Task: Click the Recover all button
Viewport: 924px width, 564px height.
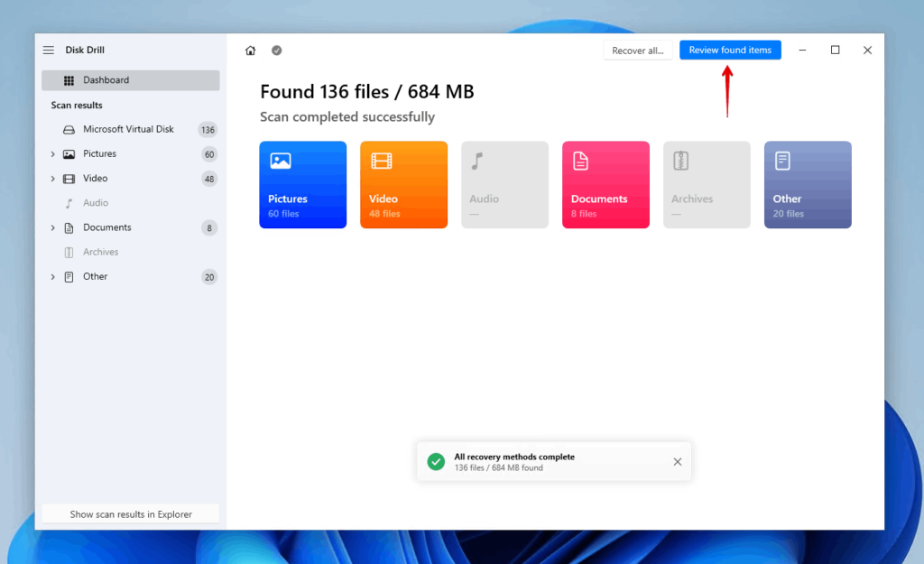Action: pos(638,50)
